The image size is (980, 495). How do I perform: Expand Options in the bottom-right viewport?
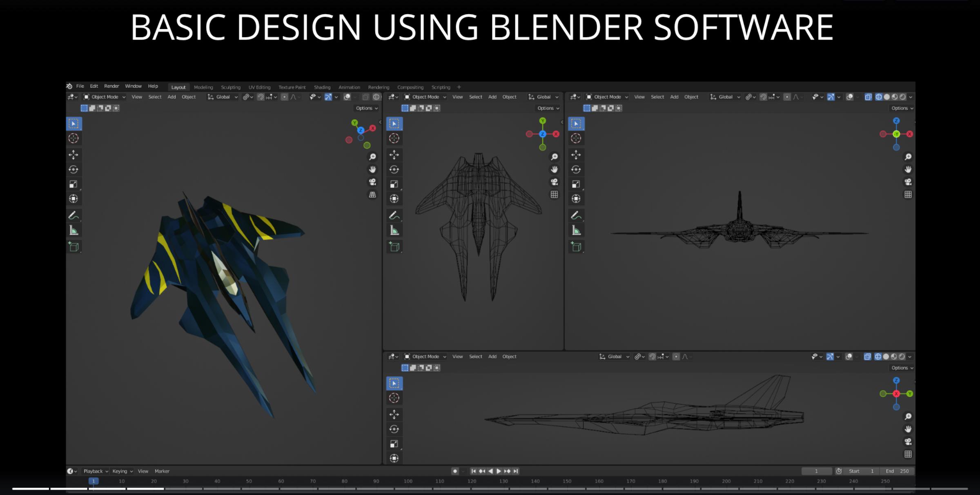[902, 368]
